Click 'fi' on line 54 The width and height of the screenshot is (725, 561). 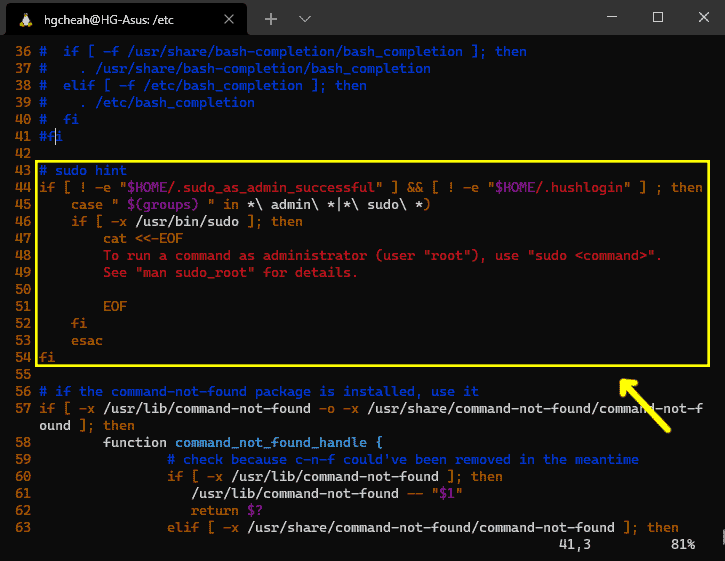click(x=47, y=358)
